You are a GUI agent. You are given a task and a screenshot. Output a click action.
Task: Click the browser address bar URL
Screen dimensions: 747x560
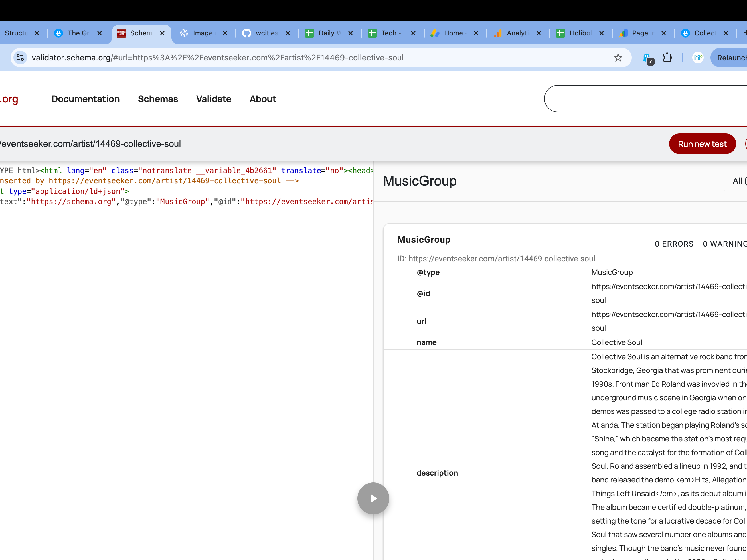coord(217,58)
